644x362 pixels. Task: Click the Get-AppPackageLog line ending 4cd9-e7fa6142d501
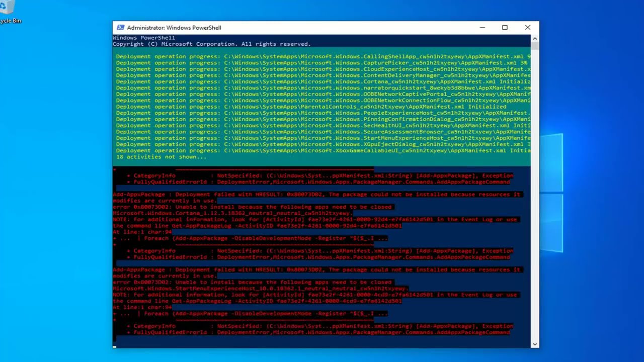pos(257,301)
